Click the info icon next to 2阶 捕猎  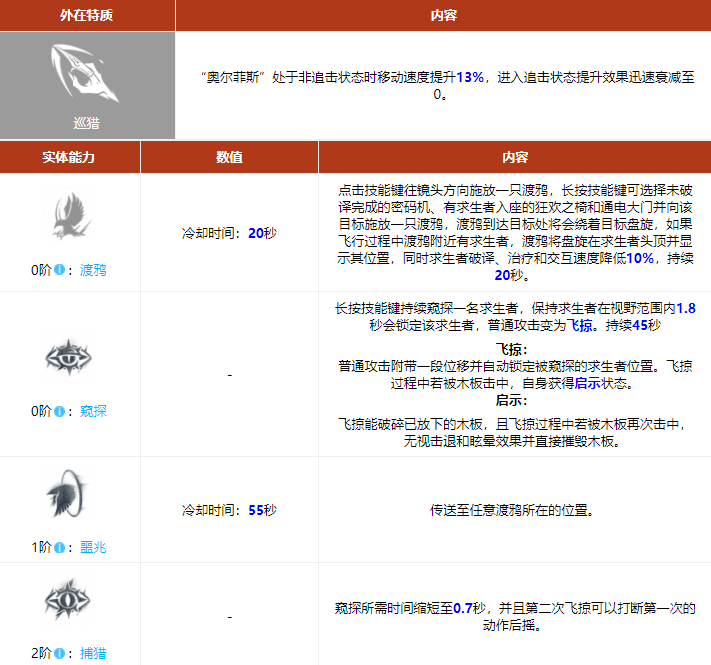point(59,653)
